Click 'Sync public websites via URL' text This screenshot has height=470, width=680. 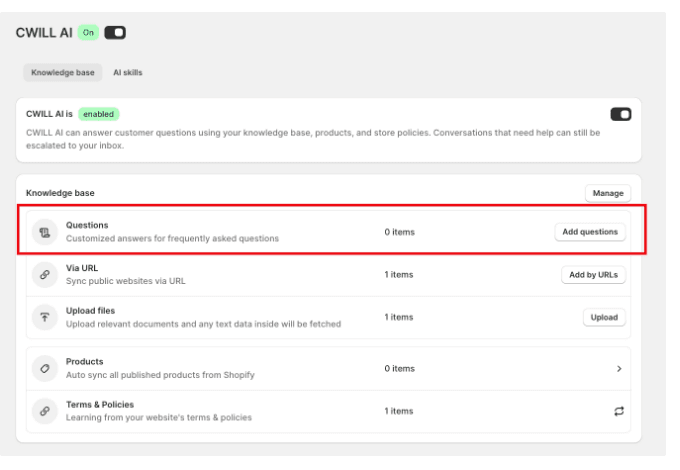pyautogui.click(x=126, y=281)
